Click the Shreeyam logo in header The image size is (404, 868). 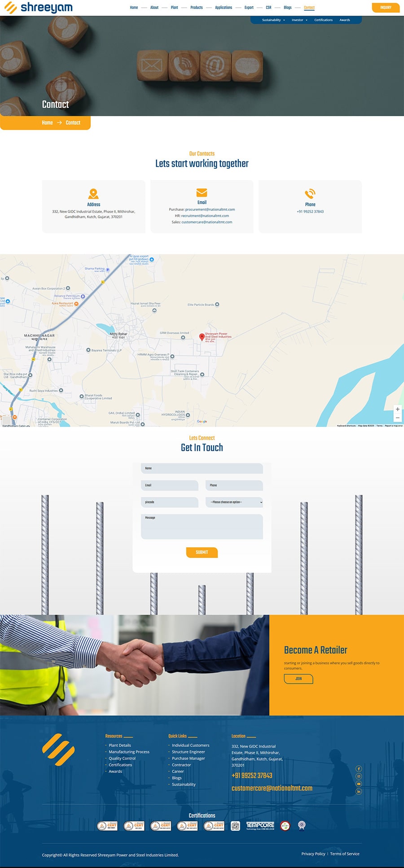pos(39,8)
